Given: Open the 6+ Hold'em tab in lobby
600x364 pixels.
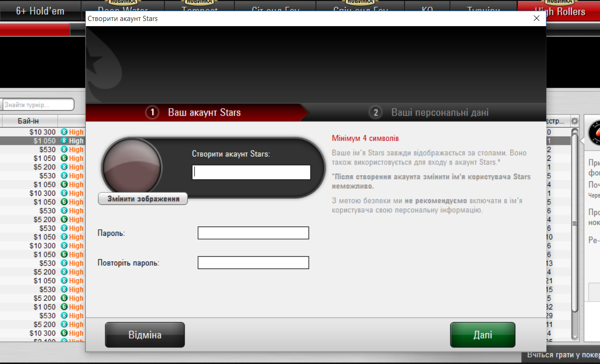Looking at the screenshot, I should [40, 11].
